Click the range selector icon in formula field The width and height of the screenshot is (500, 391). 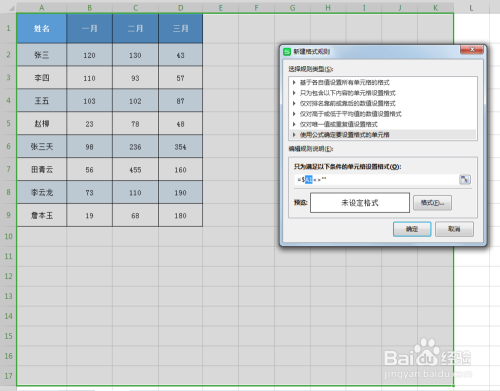pyautogui.click(x=465, y=180)
